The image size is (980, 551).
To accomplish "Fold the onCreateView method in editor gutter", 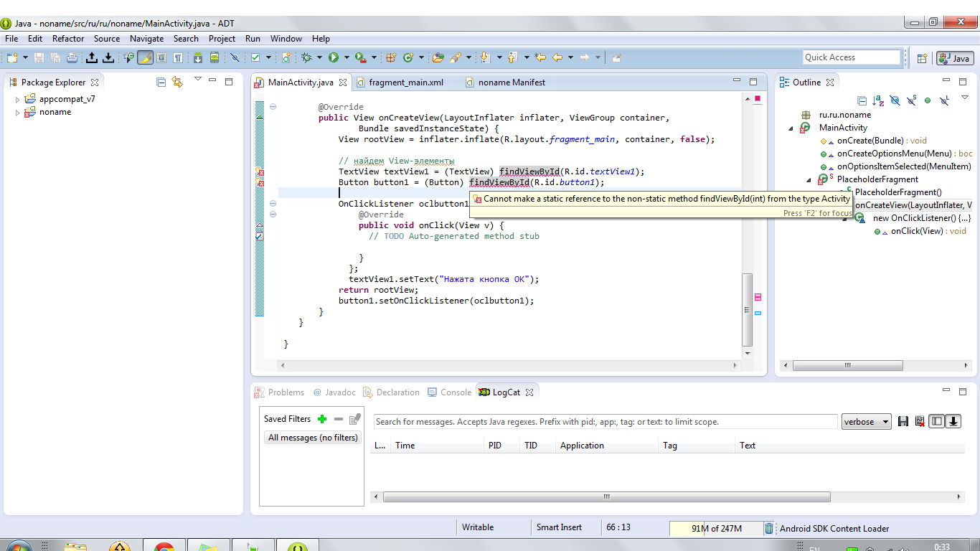I will click(273, 107).
